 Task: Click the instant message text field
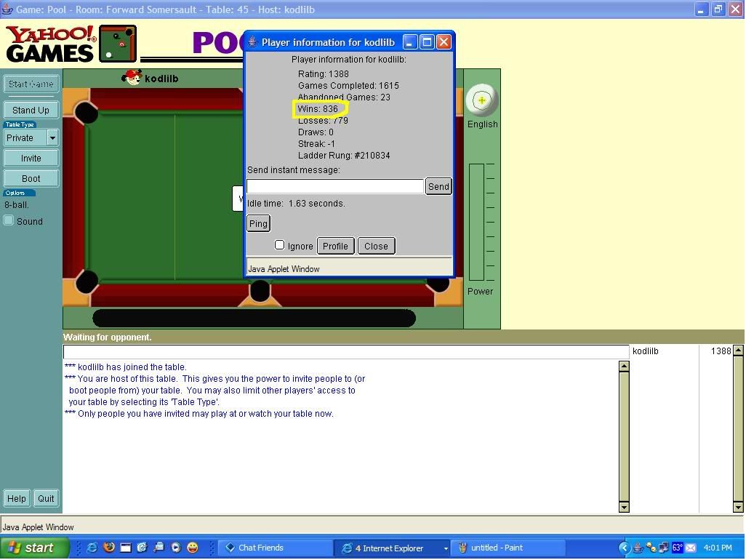[335, 186]
